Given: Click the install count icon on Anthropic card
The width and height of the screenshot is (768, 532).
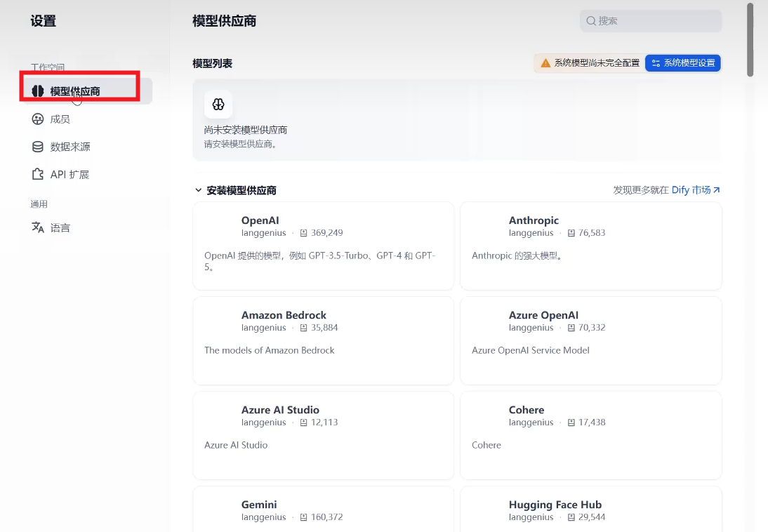Looking at the screenshot, I should click(571, 233).
